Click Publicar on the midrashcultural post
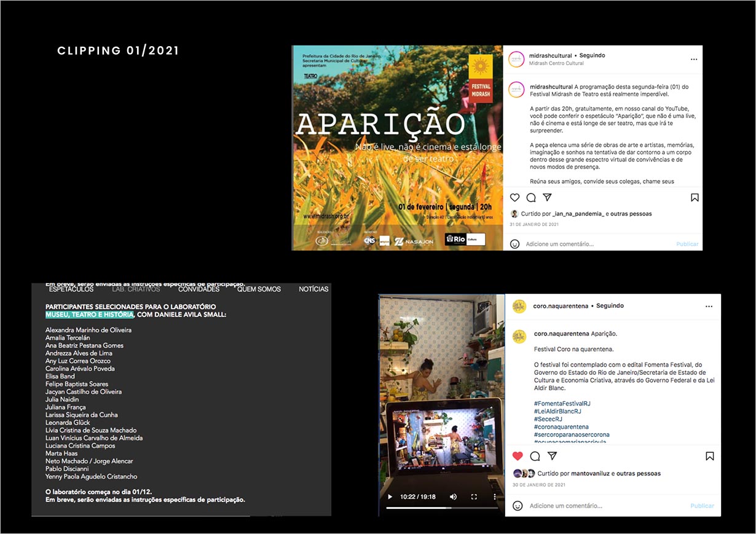 point(687,244)
